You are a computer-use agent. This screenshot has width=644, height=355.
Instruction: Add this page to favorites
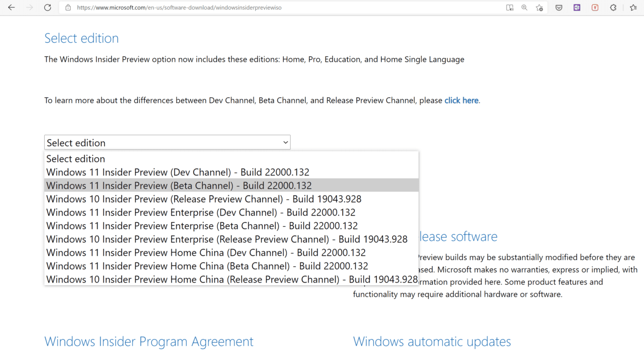[539, 8]
